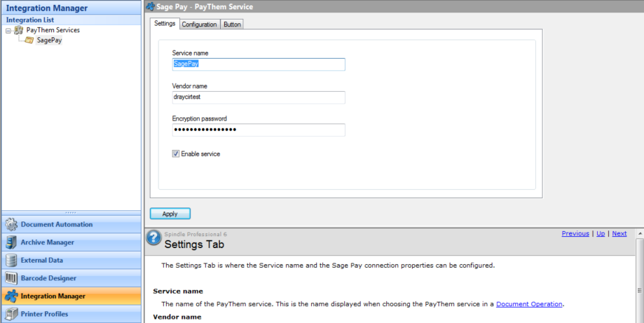The image size is (644, 323).
Task: Open the Button tab
Action: coord(232,25)
